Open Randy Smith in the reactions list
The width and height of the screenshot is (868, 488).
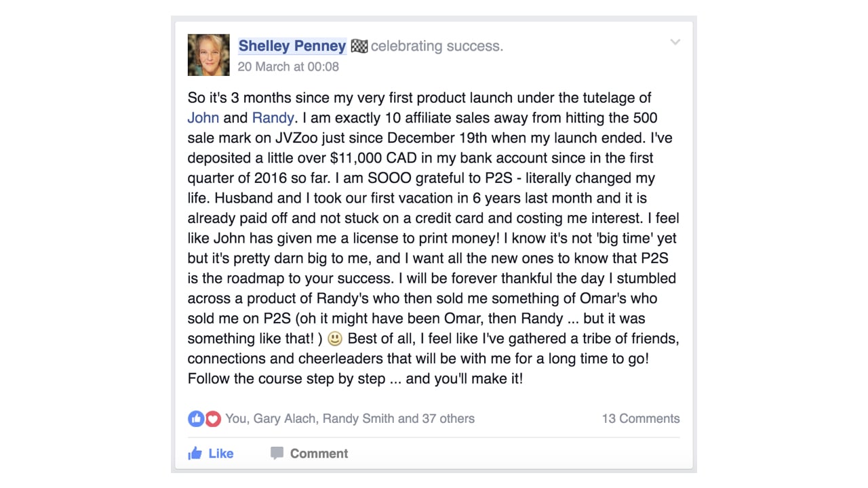(x=359, y=418)
